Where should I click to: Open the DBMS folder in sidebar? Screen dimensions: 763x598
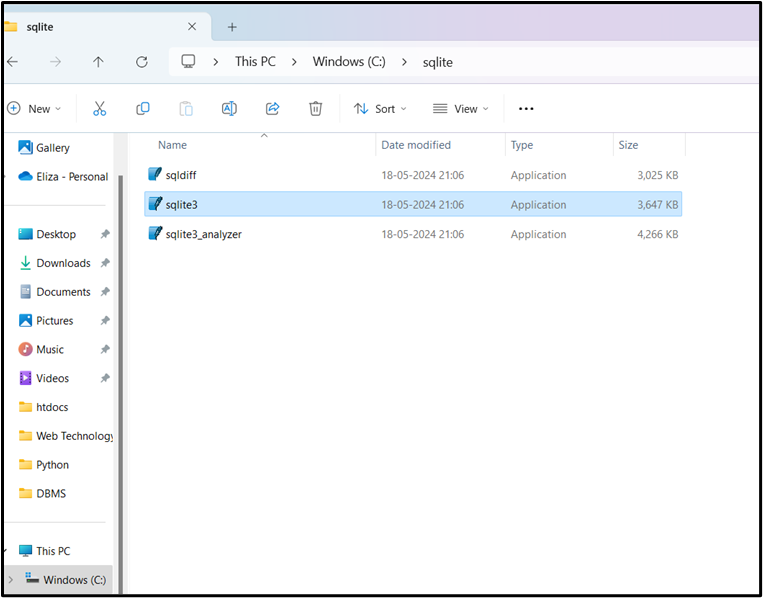click(51, 493)
